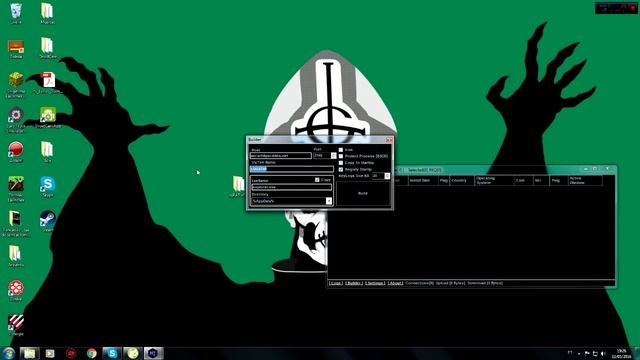
Task: Open the [Builder] link in status bar
Action: pos(354,283)
